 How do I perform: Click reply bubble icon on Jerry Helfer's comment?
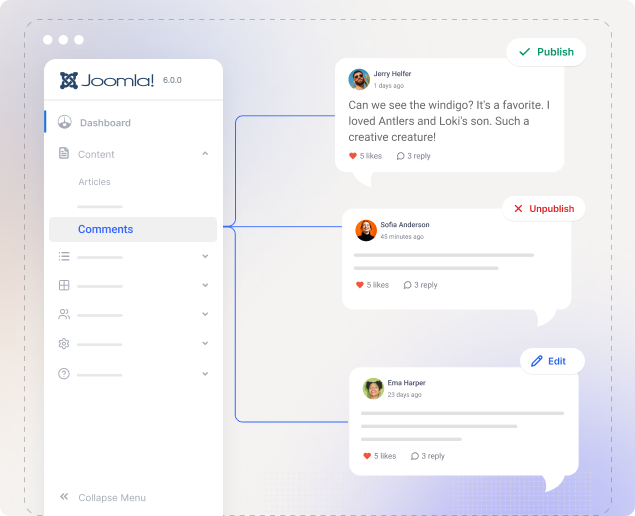click(401, 156)
